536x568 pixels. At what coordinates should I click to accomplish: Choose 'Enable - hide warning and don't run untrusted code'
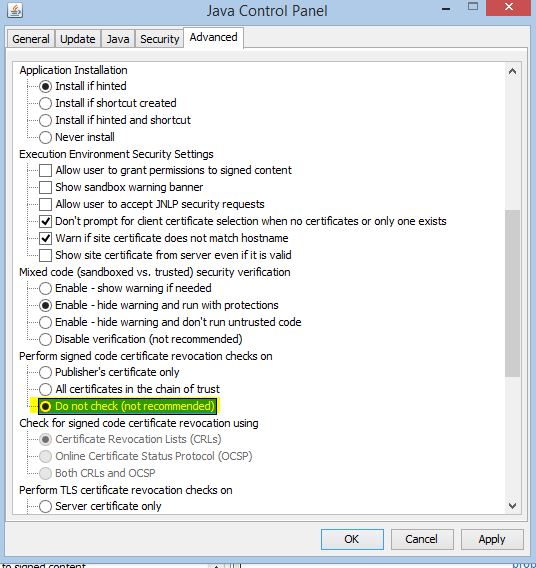click(45, 322)
